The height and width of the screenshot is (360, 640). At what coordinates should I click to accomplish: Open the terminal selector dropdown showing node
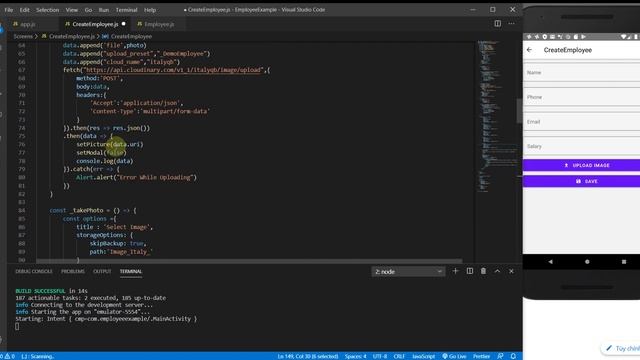point(408,271)
